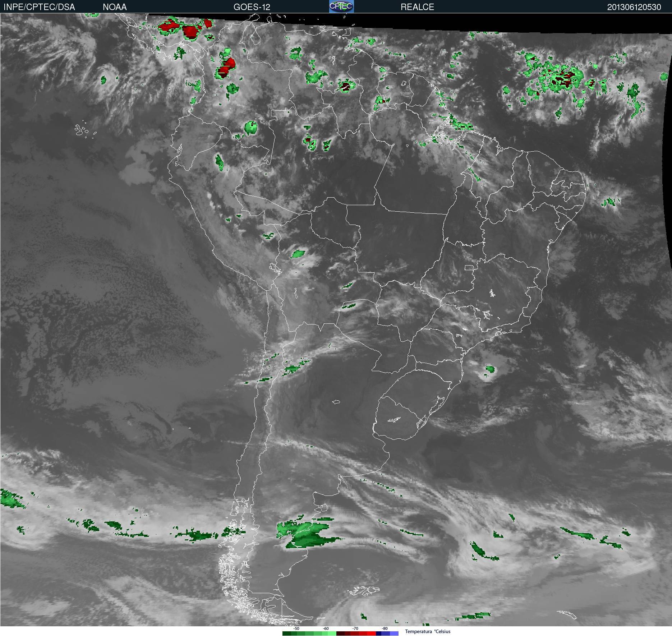Click the CPTEC logo in the header
The height and width of the screenshot is (636, 672).
[341, 6]
